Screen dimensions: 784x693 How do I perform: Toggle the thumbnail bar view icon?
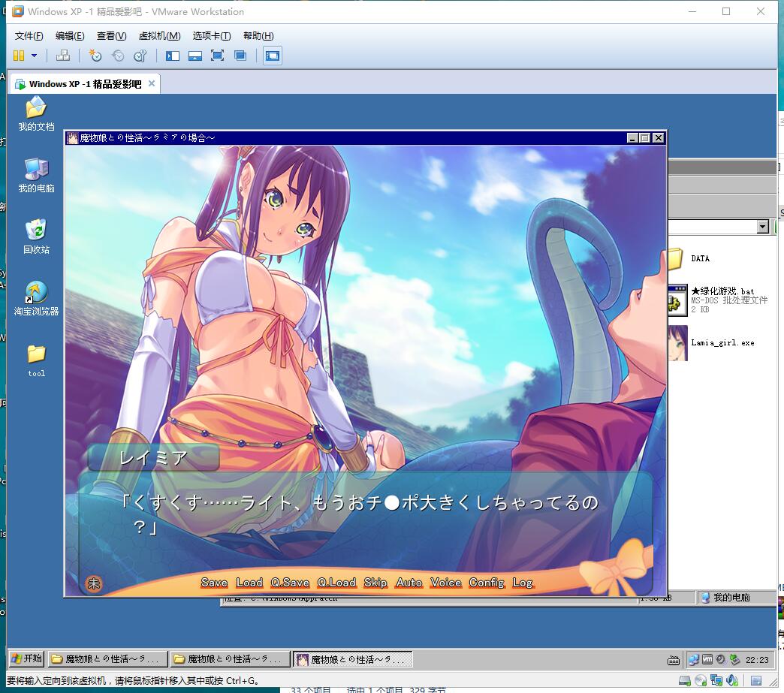point(195,56)
